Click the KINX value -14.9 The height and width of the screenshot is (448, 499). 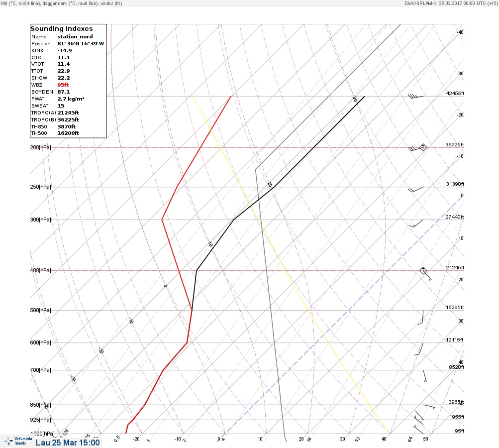click(x=65, y=51)
